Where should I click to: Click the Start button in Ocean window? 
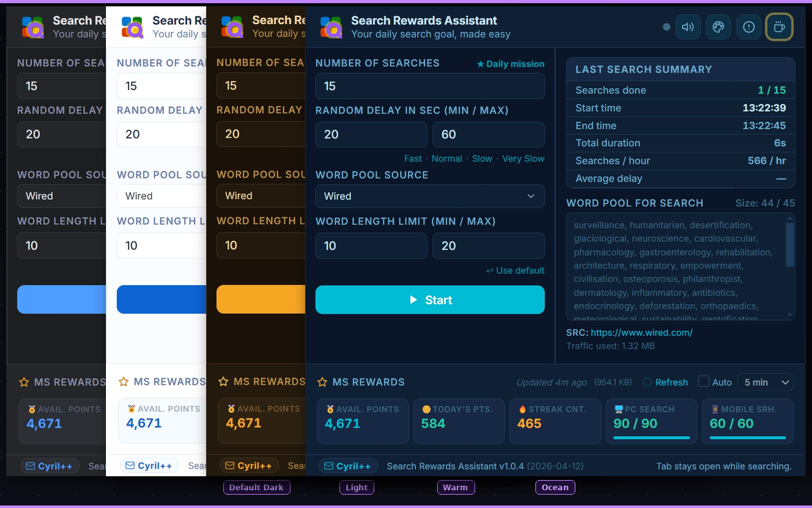click(430, 300)
